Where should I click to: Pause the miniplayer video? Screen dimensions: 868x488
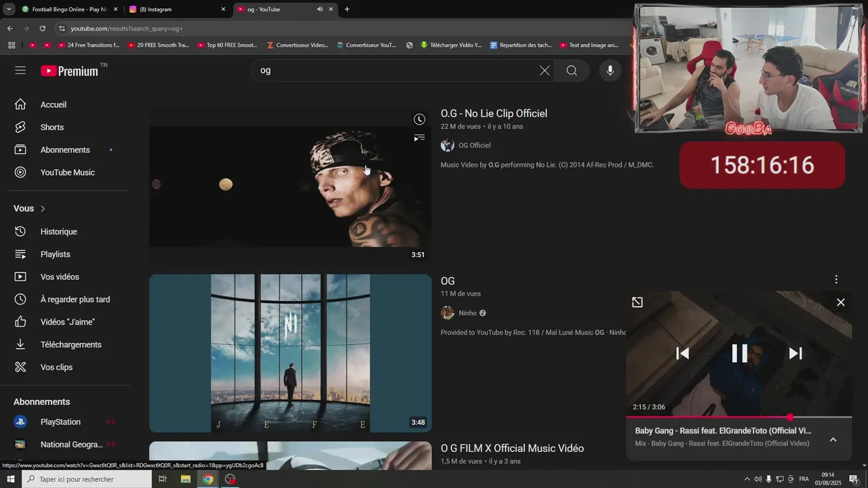[739, 353]
